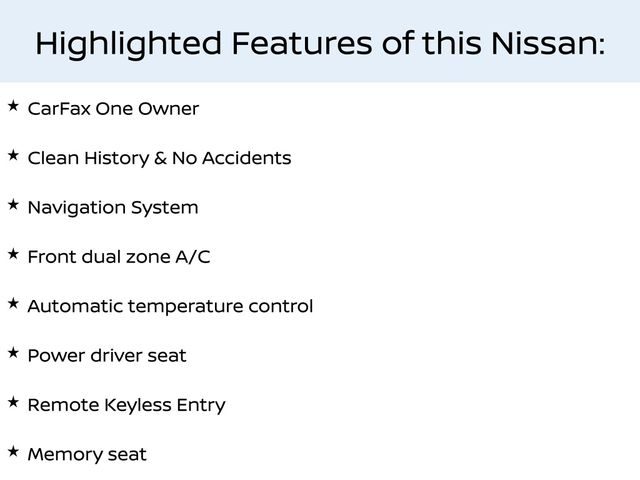Viewport: 640px width, 480px height.
Task: Click the word Accidents in the list
Action: coord(247,158)
